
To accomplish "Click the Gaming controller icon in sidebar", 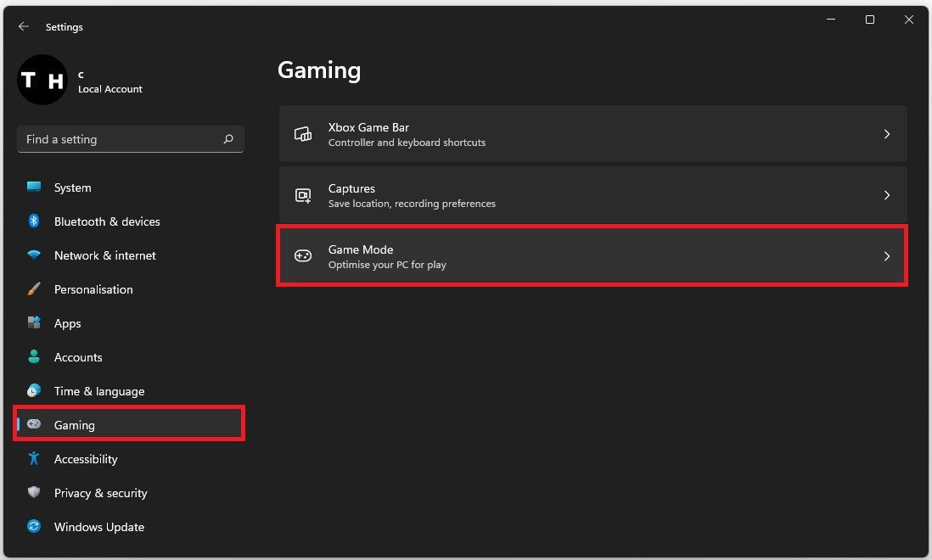I will [x=34, y=424].
